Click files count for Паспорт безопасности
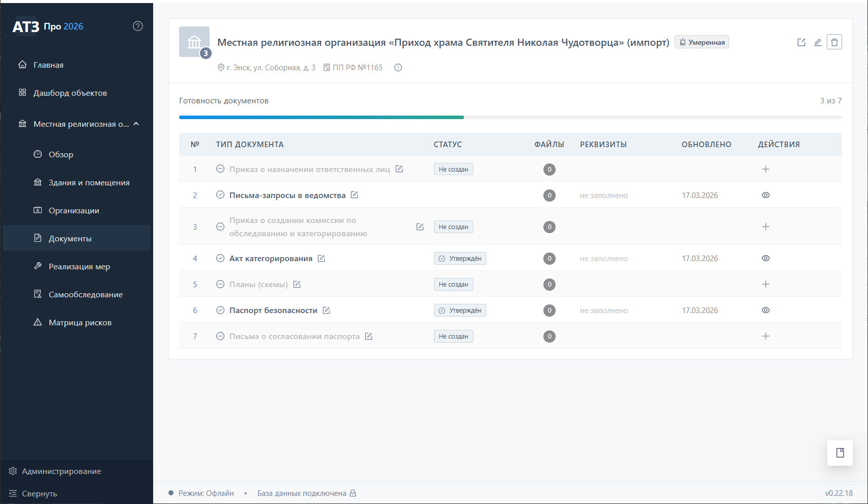868x504 pixels. 549,310
